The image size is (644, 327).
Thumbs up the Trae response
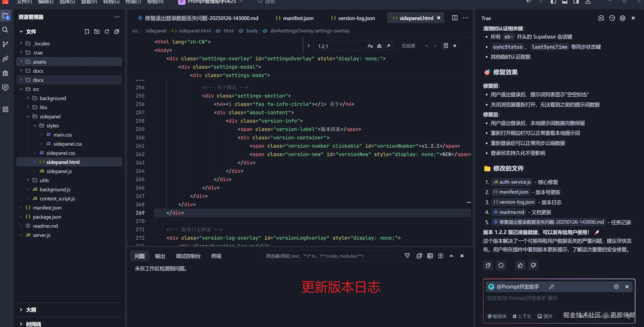tap(520, 265)
